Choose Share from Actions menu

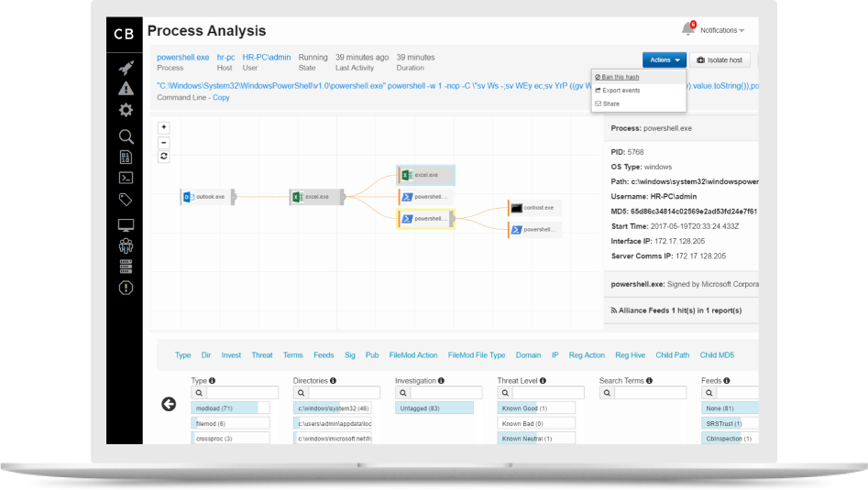click(608, 103)
